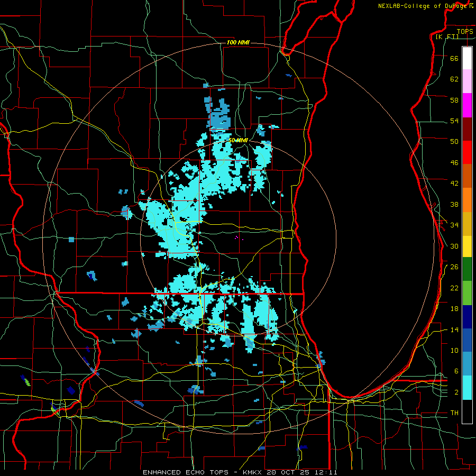Click the '46' legend value
This screenshot has width=476, height=476.
[x=454, y=163]
